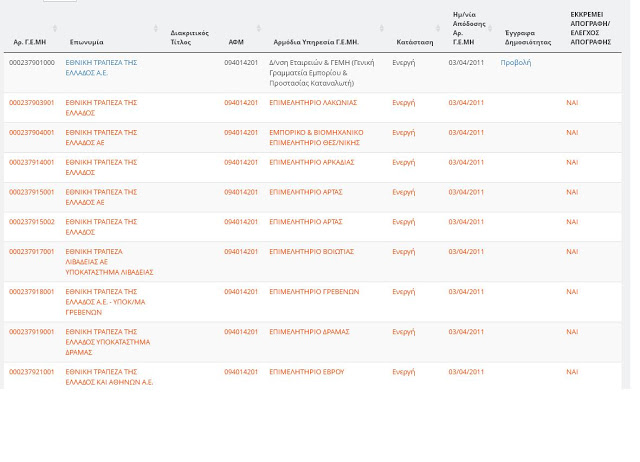Select ΕΠΙΜΕΛΗΤΗΡΙΟ ΑΡΚΑΔΙΑΣ cell
The width and height of the screenshot is (640, 462).
pyautogui.click(x=312, y=162)
